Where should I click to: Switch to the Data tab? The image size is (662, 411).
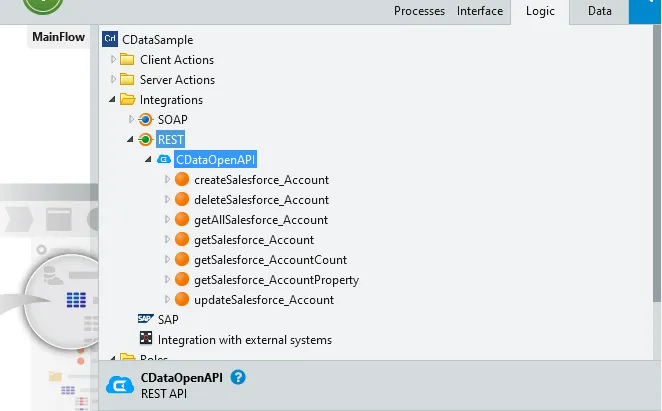(x=599, y=11)
